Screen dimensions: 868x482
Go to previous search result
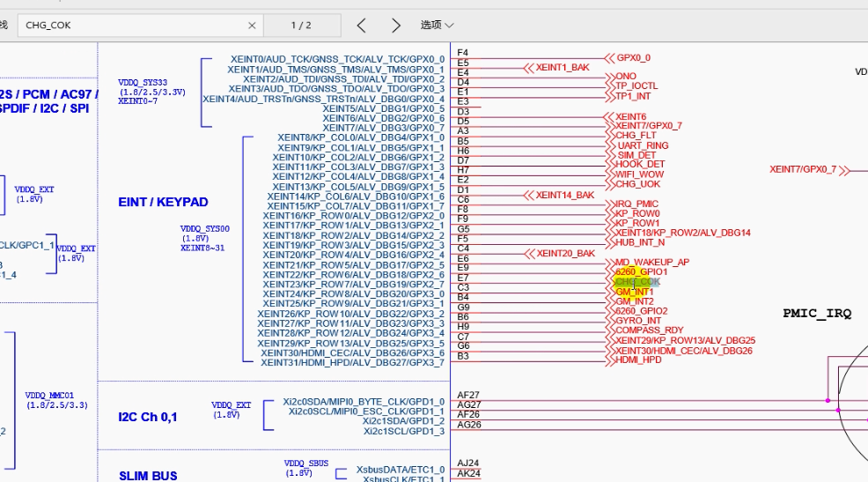[x=362, y=26]
